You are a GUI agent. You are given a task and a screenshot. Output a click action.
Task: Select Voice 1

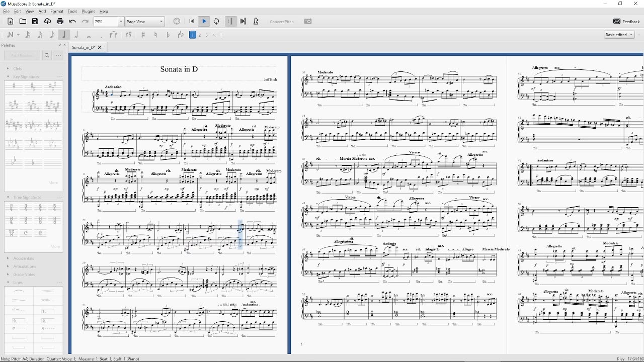click(x=192, y=35)
